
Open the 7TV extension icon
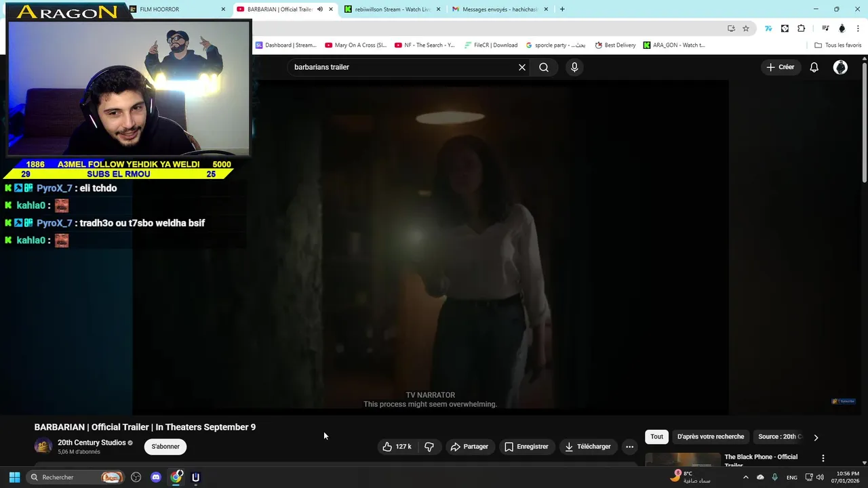coord(768,28)
